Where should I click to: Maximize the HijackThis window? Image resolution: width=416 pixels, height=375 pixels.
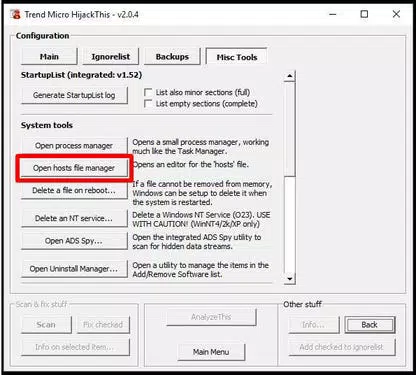coord(364,14)
